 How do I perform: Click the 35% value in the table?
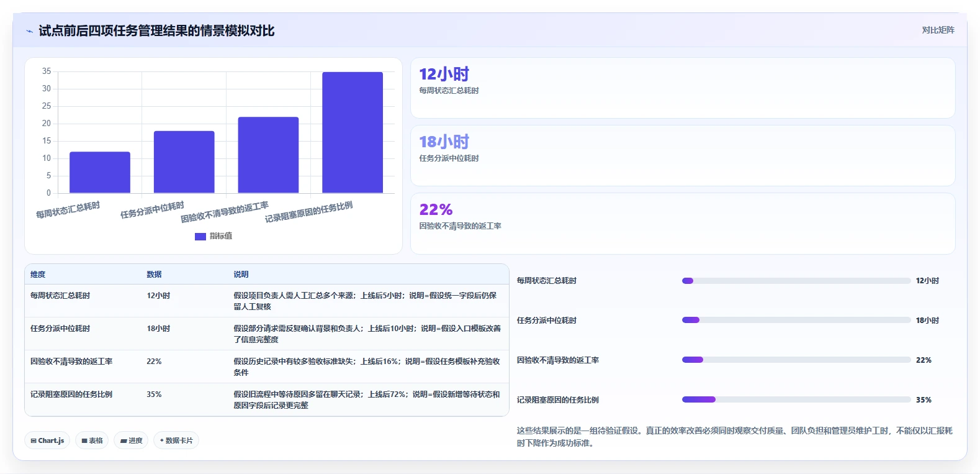154,394
